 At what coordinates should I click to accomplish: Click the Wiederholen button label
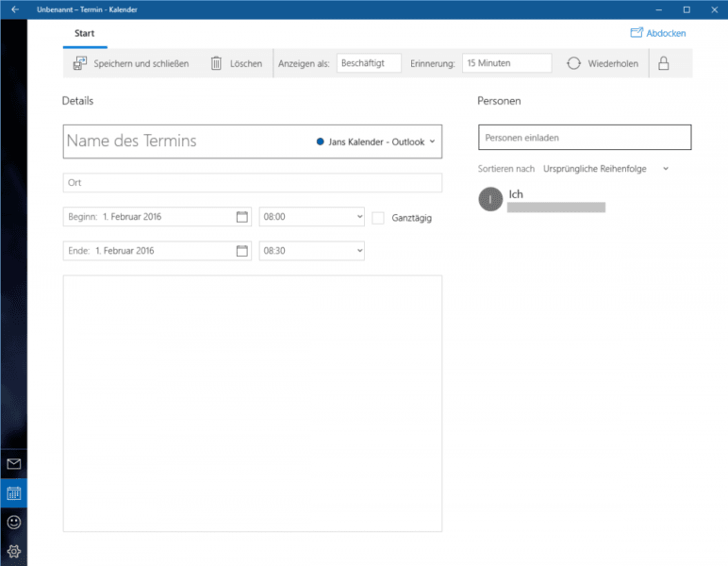coord(613,63)
